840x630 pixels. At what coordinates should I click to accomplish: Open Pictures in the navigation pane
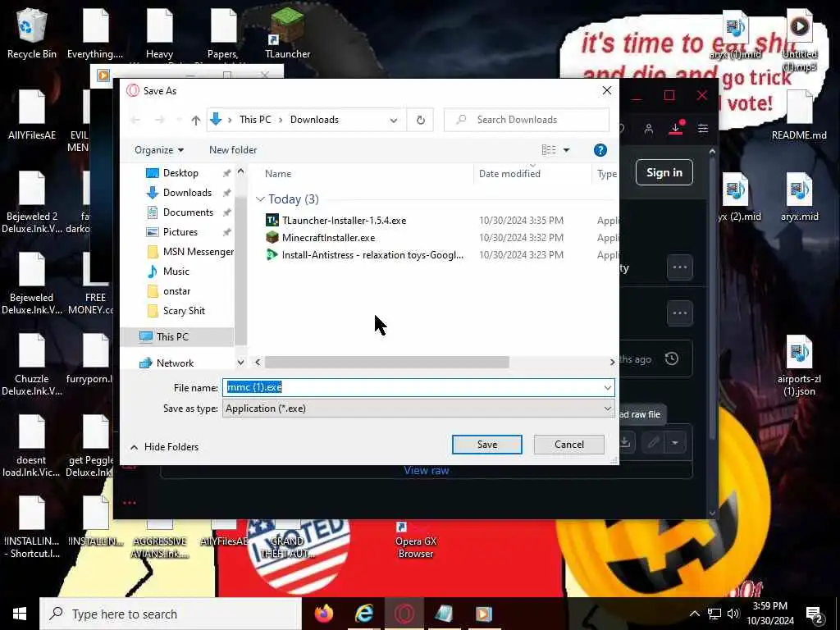[180, 232]
